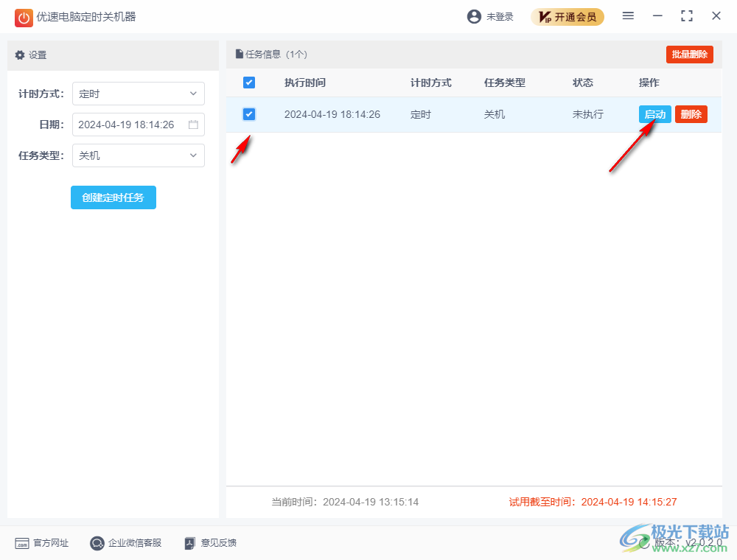
Task: Uncheck the 18:14:26 shutdown task checkbox
Action: point(249,114)
